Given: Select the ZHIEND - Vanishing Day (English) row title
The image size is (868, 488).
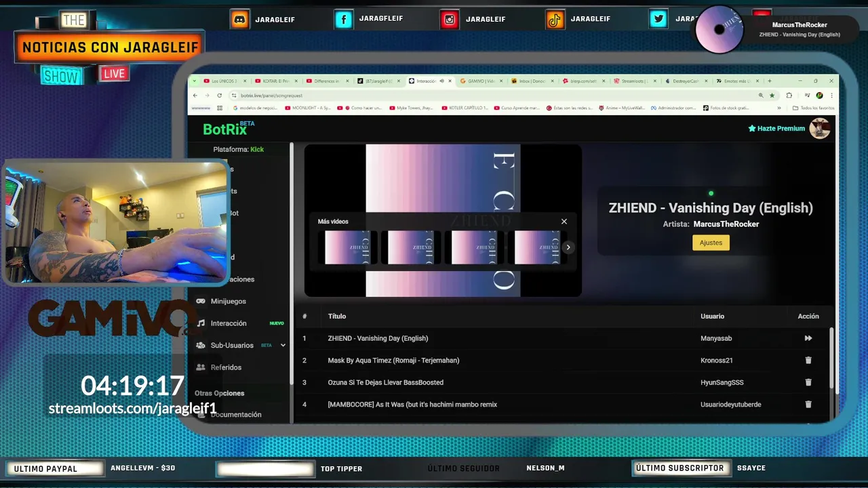Looking at the screenshot, I should (x=378, y=338).
